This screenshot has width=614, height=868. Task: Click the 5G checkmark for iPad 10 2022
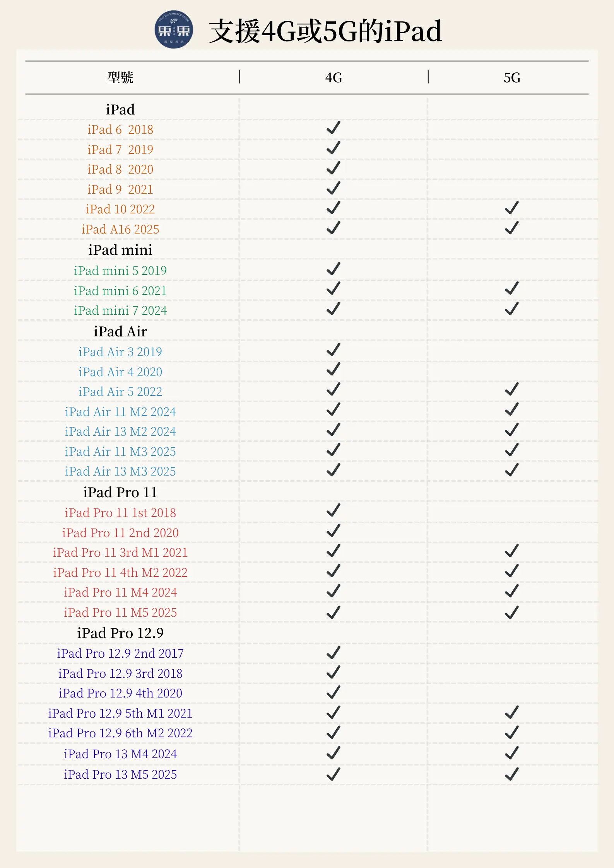point(511,208)
